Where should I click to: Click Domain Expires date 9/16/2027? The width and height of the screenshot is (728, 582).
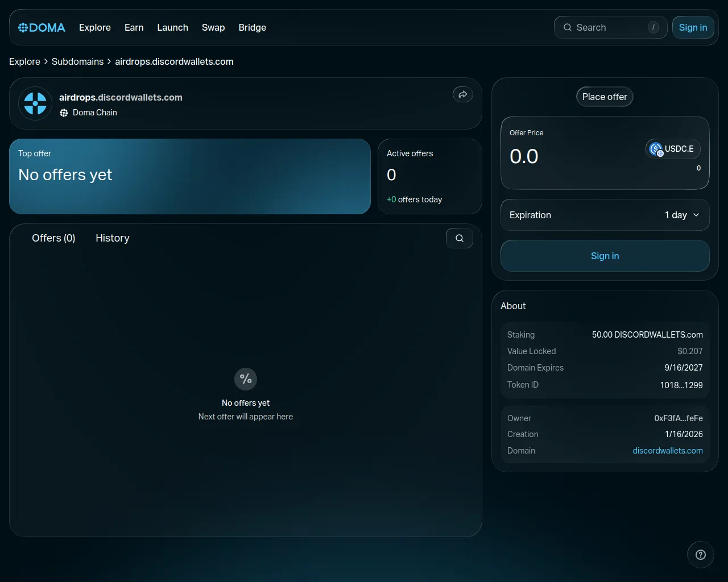click(x=684, y=368)
